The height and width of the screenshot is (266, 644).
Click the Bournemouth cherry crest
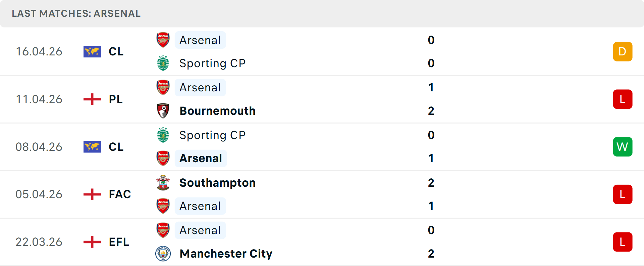[x=163, y=111]
